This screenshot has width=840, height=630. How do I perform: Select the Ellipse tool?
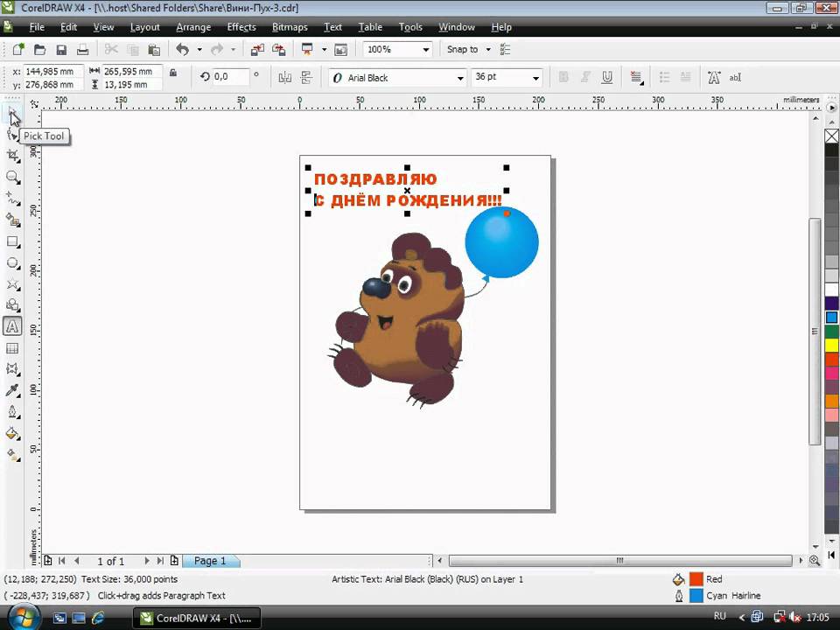(13, 263)
